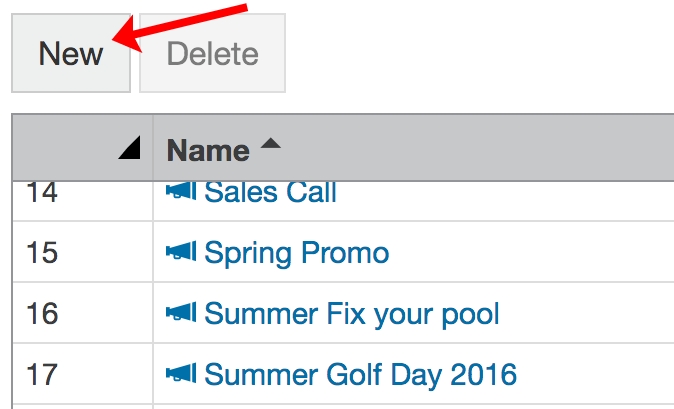Open the Sales Call campaign link
Viewport: 674px width, 409px height.
[270, 192]
